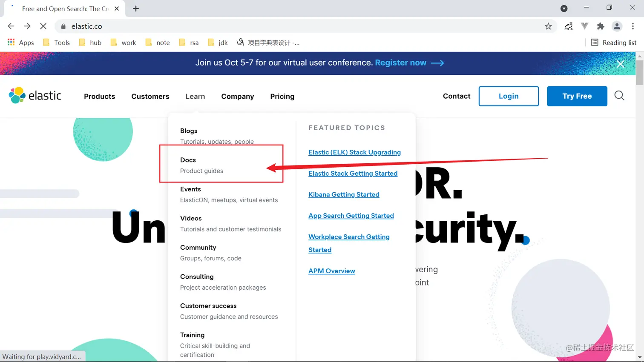The height and width of the screenshot is (362, 644).
Task: Select Docs product guides
Action: click(x=201, y=165)
